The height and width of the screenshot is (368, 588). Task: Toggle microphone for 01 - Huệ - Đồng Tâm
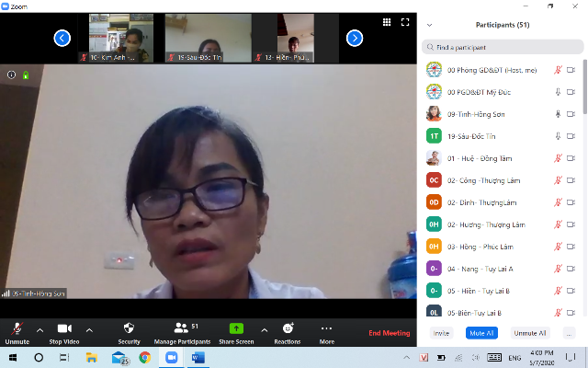pos(558,158)
